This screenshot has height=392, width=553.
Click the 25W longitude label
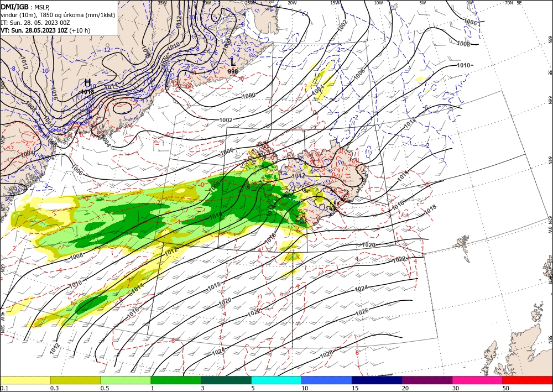(249, 2)
